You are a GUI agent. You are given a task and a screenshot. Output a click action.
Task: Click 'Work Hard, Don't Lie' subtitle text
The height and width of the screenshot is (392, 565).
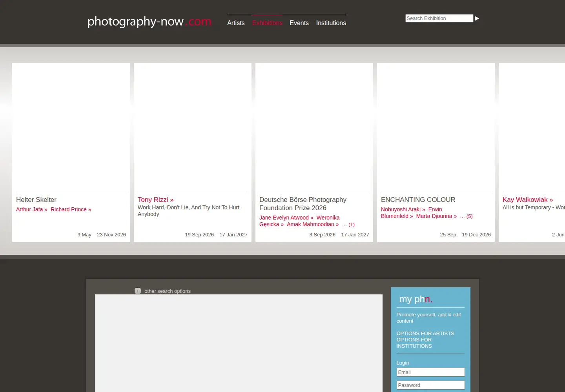point(188,211)
